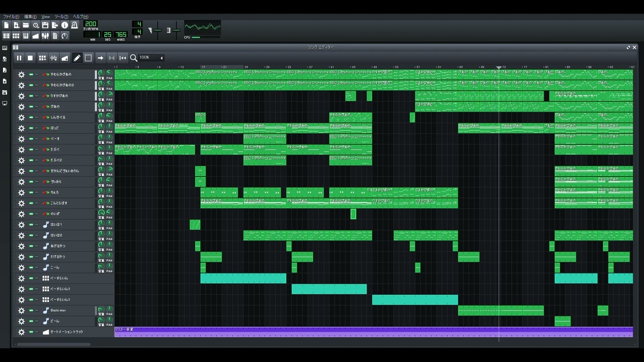The image size is (644, 362).
Task: Mute the Basic.wav track
Action: coord(31,310)
